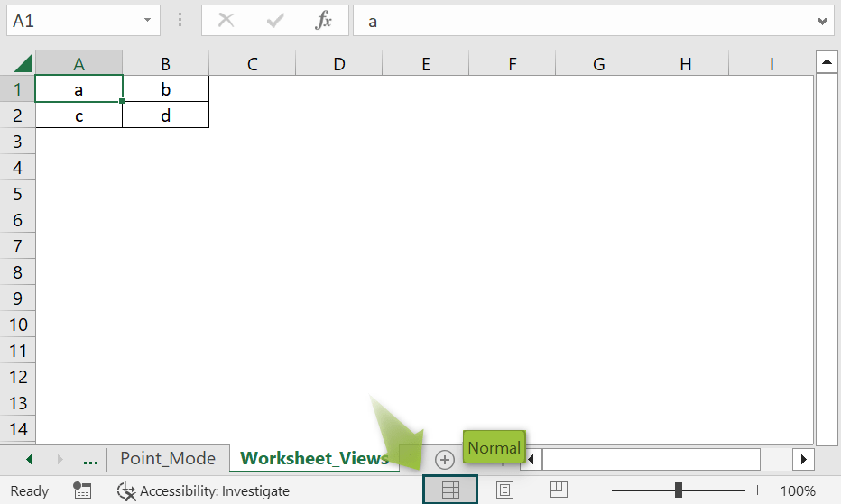Click the horizontal scrollbar thumb
841x504 pixels.
[x=652, y=460]
